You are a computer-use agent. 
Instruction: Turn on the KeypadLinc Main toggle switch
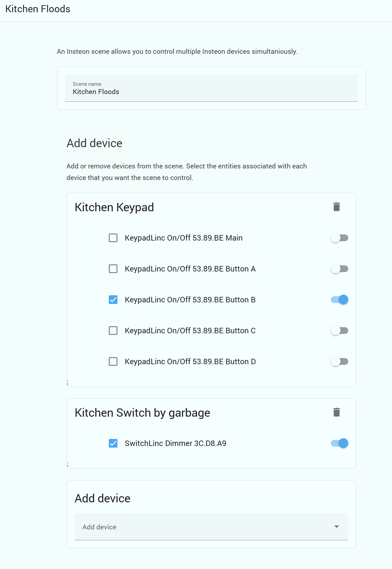pyautogui.click(x=340, y=238)
